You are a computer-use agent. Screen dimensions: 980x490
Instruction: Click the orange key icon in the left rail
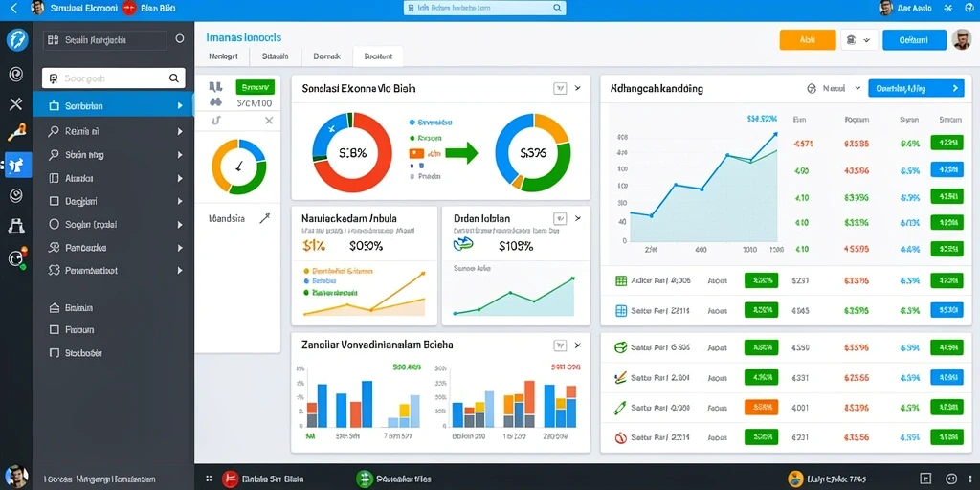pyautogui.click(x=16, y=132)
